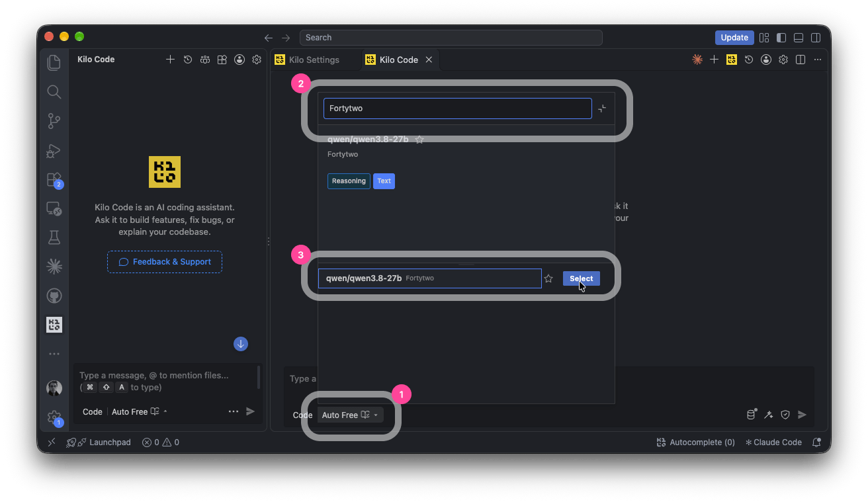
Task: Star the qwen/qwen3.8-27b list row
Action: 548,278
